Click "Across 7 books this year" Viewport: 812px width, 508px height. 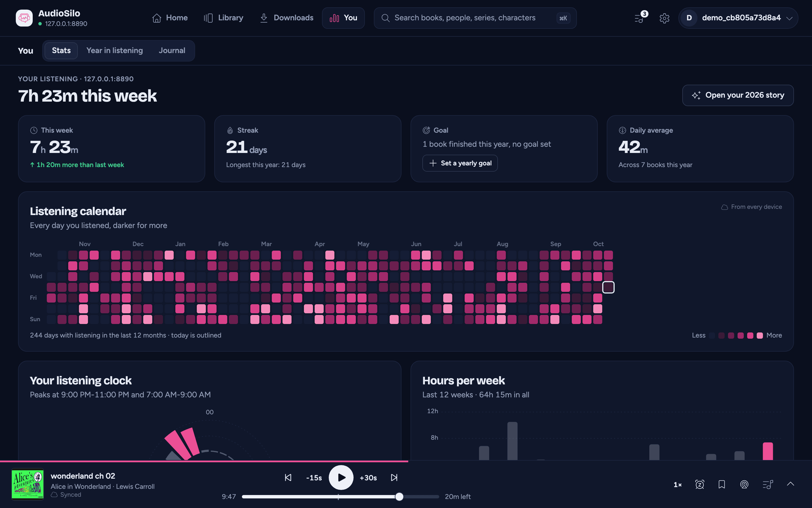point(655,165)
